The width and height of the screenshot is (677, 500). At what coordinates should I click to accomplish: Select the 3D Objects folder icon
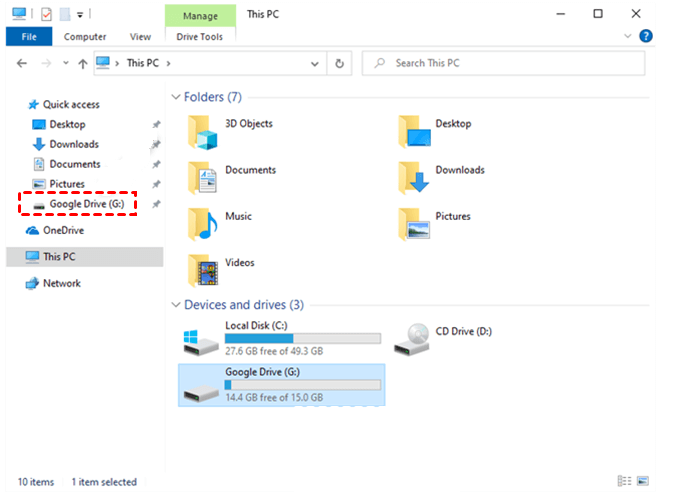202,133
